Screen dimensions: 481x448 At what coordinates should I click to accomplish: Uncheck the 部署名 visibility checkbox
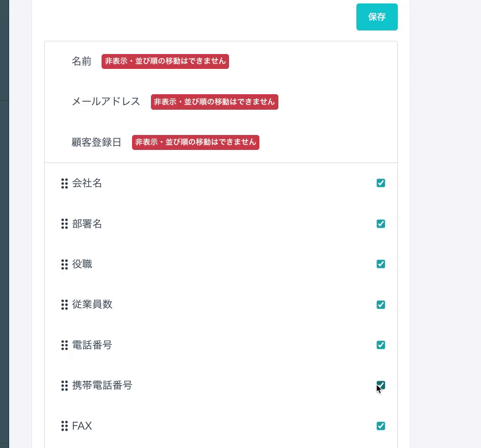tap(381, 224)
